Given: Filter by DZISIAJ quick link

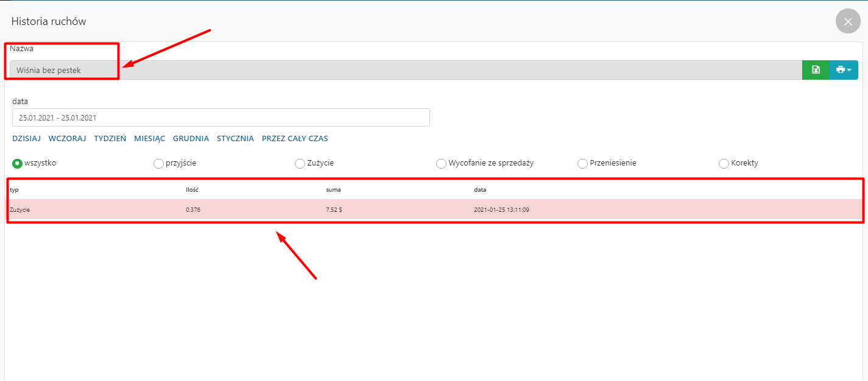Looking at the screenshot, I should 26,139.
